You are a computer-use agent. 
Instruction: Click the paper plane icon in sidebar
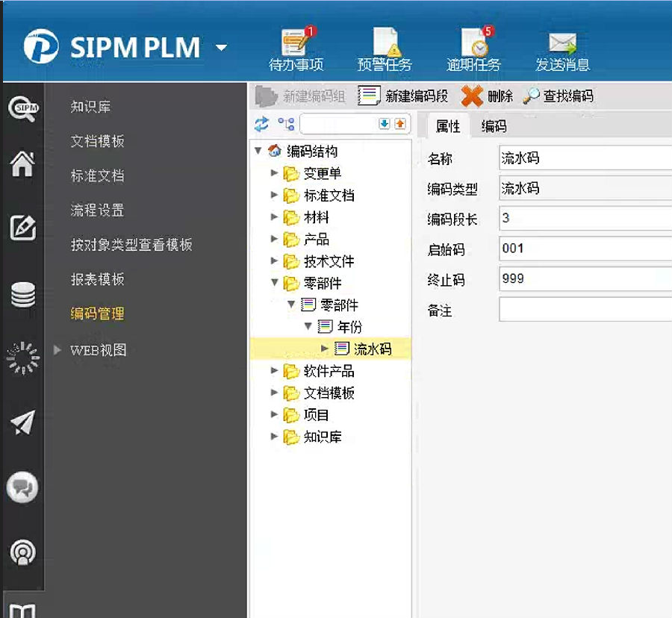point(22,423)
